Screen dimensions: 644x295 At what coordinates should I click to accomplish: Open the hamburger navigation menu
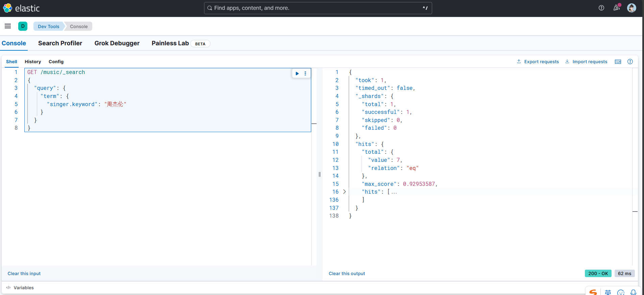8,26
